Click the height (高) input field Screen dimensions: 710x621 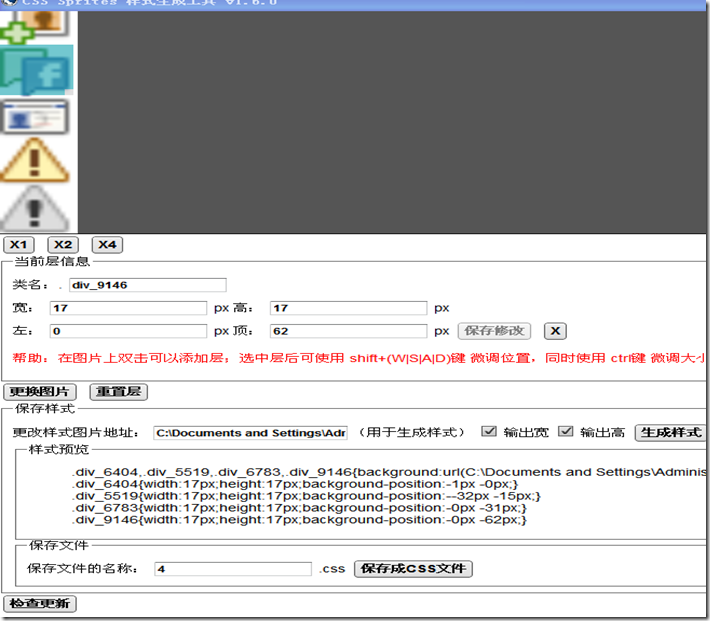tap(348, 308)
